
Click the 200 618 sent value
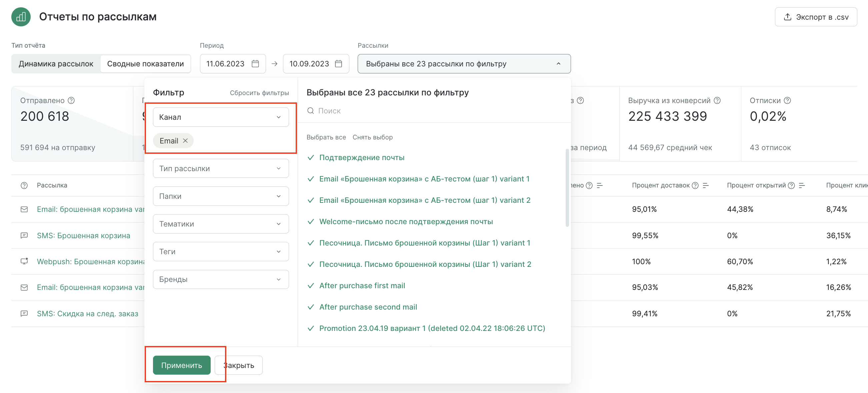tap(44, 116)
